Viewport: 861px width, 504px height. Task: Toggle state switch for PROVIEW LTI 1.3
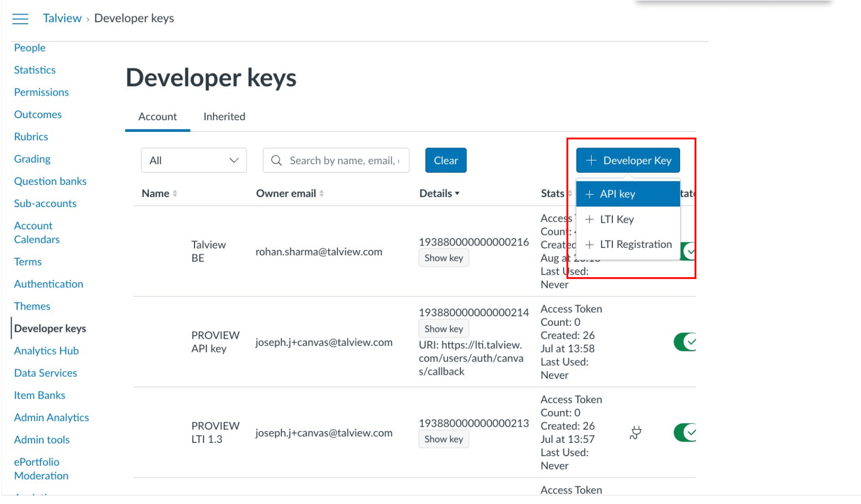point(685,432)
